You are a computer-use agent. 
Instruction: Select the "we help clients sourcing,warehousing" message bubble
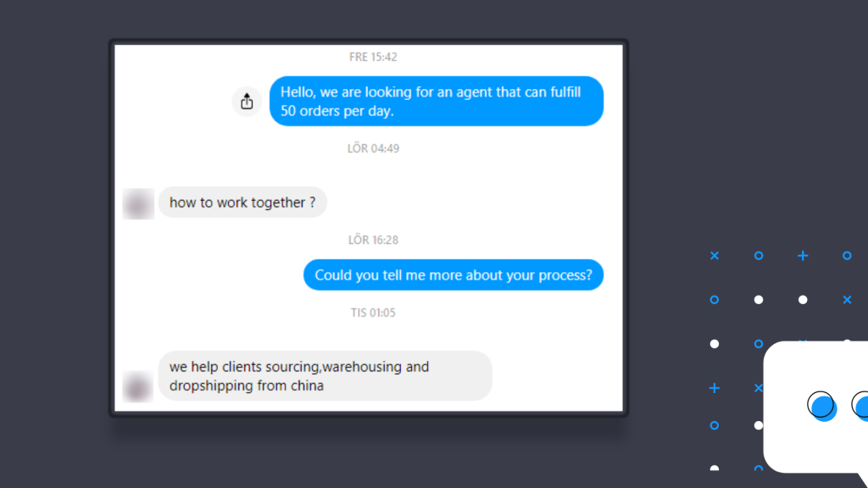(x=325, y=375)
